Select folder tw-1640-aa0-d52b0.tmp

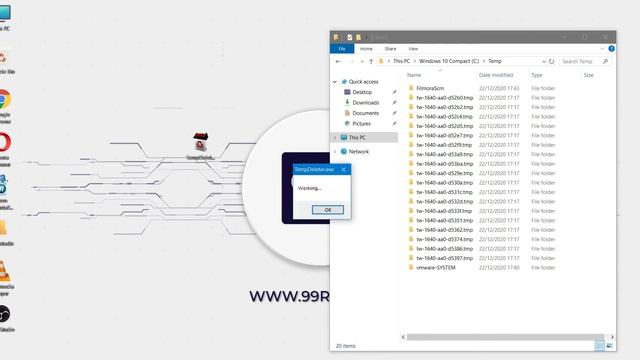(444, 98)
